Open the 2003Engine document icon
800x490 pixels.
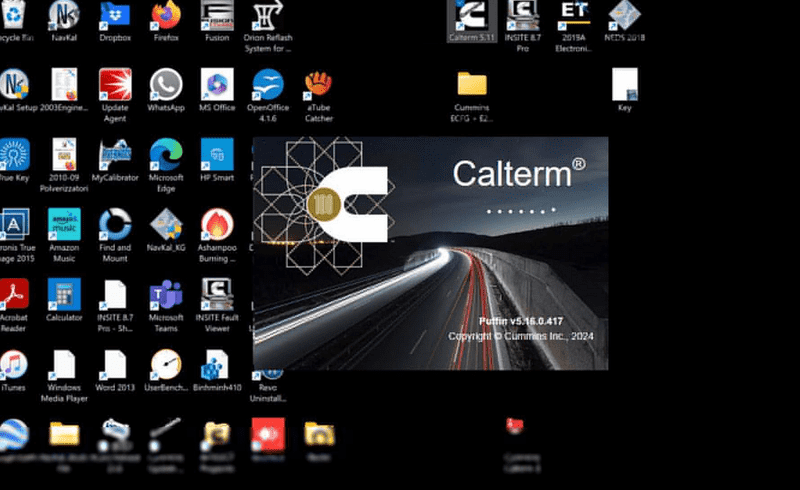(x=64, y=90)
